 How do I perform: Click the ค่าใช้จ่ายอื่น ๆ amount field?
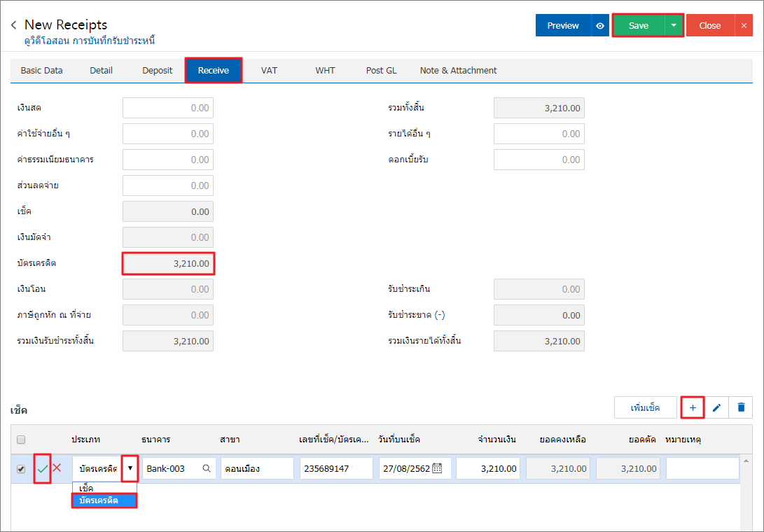click(x=168, y=134)
